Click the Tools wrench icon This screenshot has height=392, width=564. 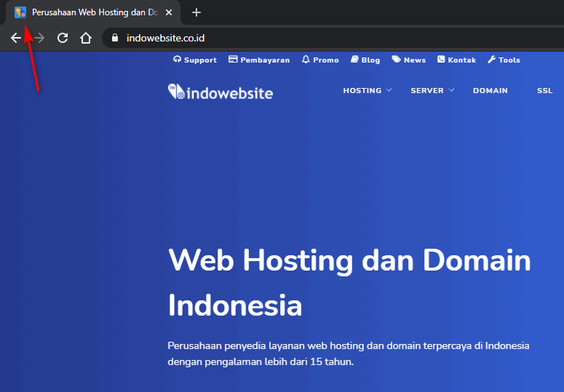click(x=492, y=60)
